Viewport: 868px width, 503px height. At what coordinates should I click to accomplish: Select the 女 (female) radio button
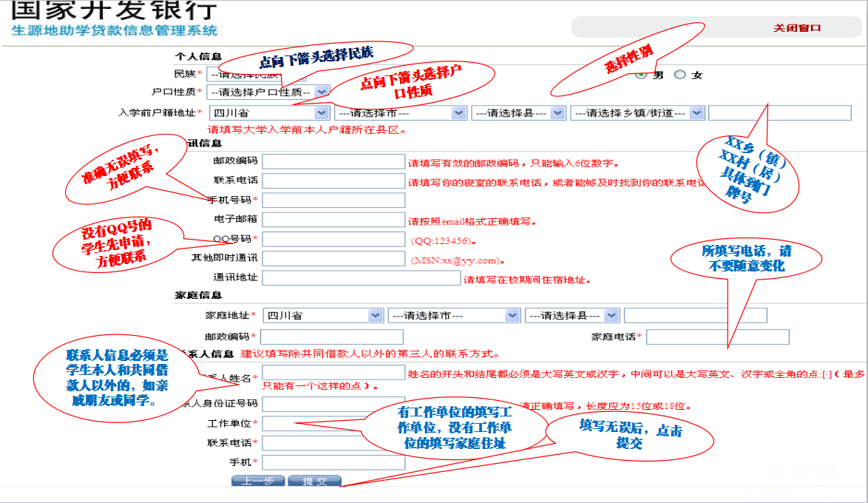(x=680, y=75)
